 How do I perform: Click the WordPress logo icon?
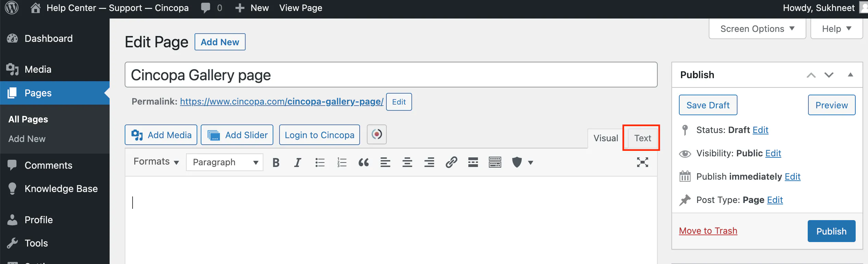click(x=12, y=8)
